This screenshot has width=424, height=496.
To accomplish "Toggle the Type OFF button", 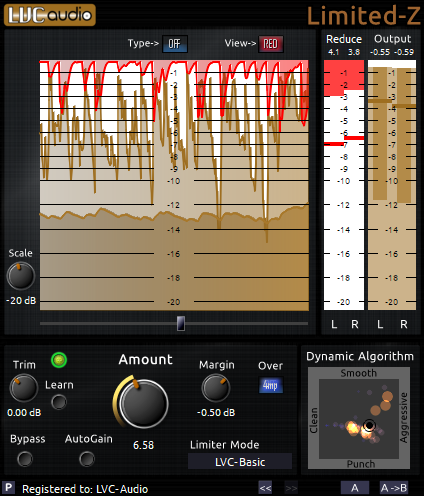I will tap(175, 44).
